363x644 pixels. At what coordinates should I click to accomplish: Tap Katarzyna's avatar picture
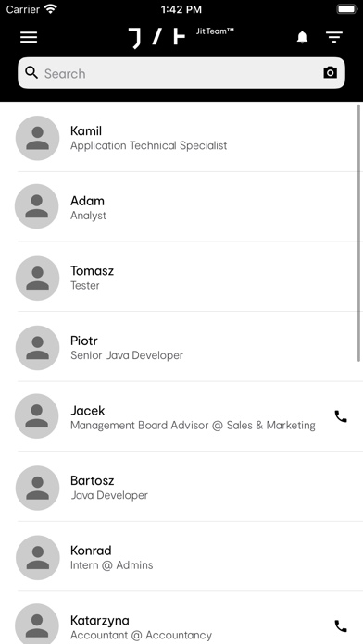coord(37,625)
